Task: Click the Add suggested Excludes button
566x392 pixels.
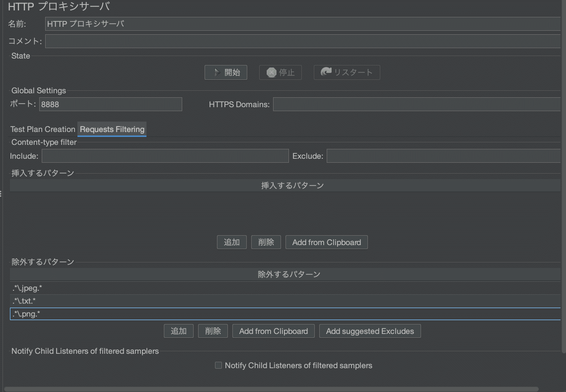Action: (x=370, y=330)
